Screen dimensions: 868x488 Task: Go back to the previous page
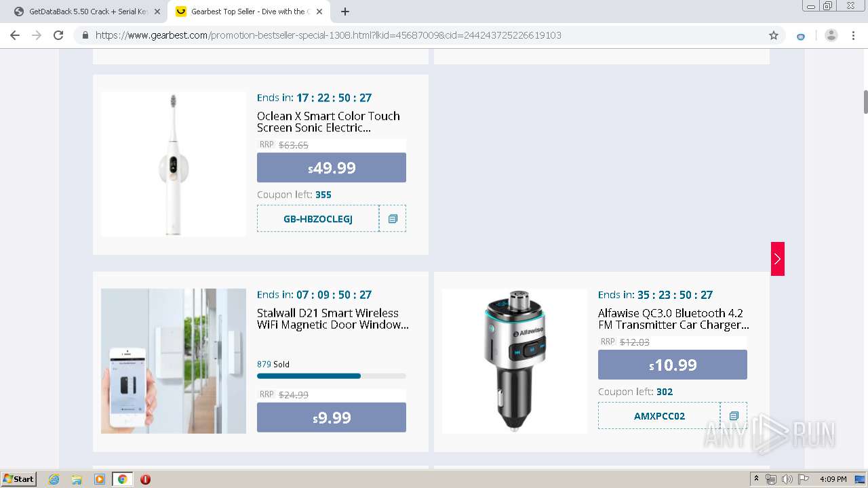(15, 35)
